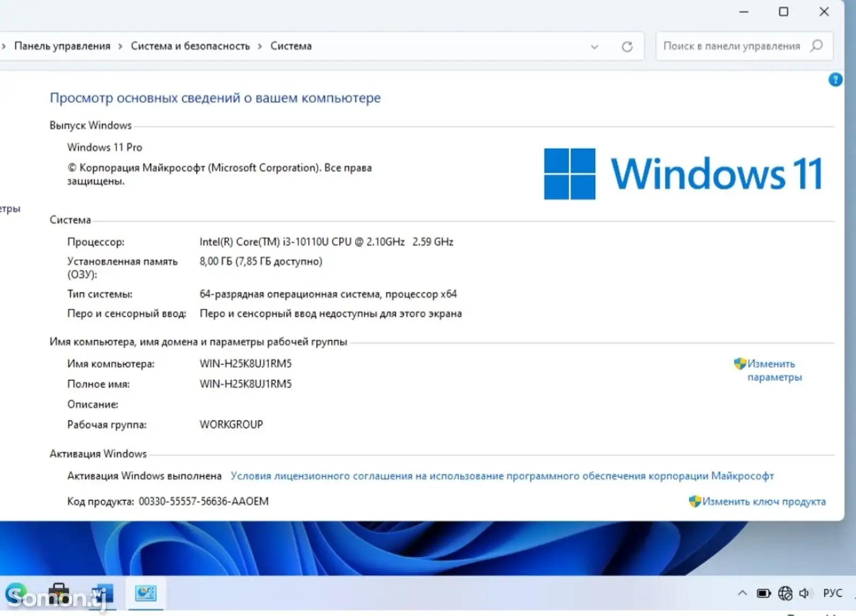Viewport: 856px width, 616px height.
Task: Open Изменить ключ продукта link
Action: (758, 501)
